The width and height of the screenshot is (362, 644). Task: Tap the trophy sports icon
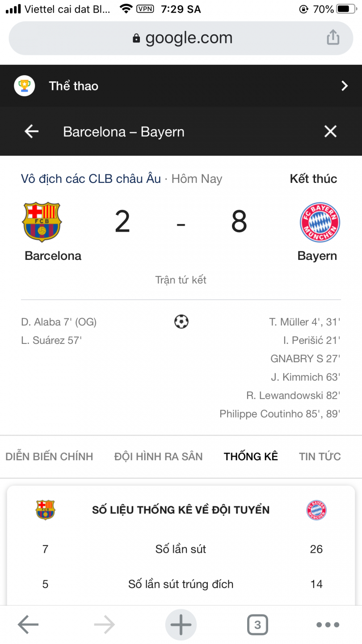25,86
